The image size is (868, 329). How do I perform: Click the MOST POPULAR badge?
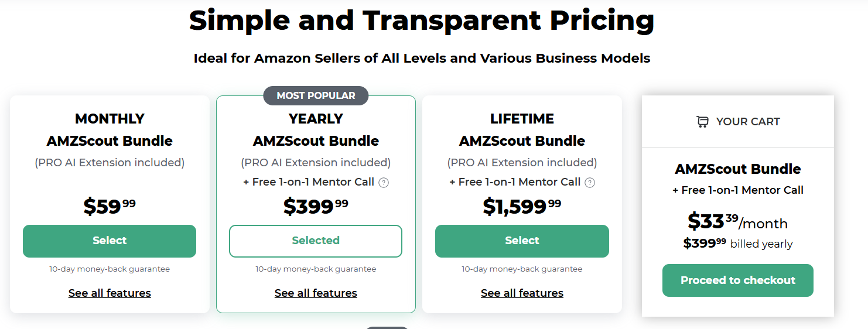click(x=316, y=95)
